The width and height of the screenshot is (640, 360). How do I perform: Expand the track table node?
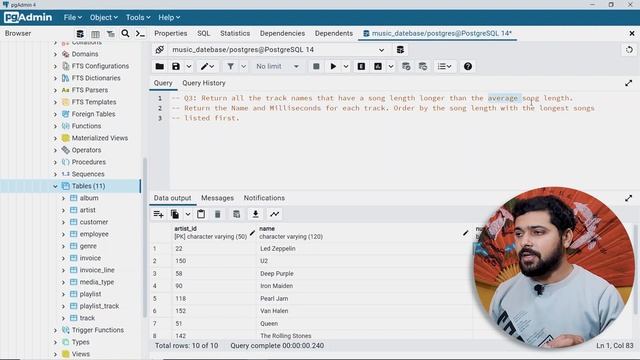click(63, 318)
